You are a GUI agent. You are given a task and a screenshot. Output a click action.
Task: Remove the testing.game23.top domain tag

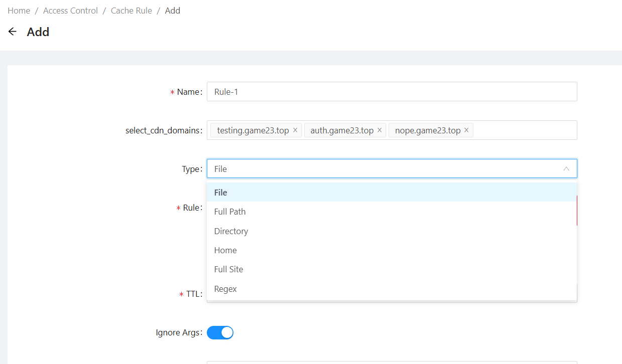click(x=295, y=130)
